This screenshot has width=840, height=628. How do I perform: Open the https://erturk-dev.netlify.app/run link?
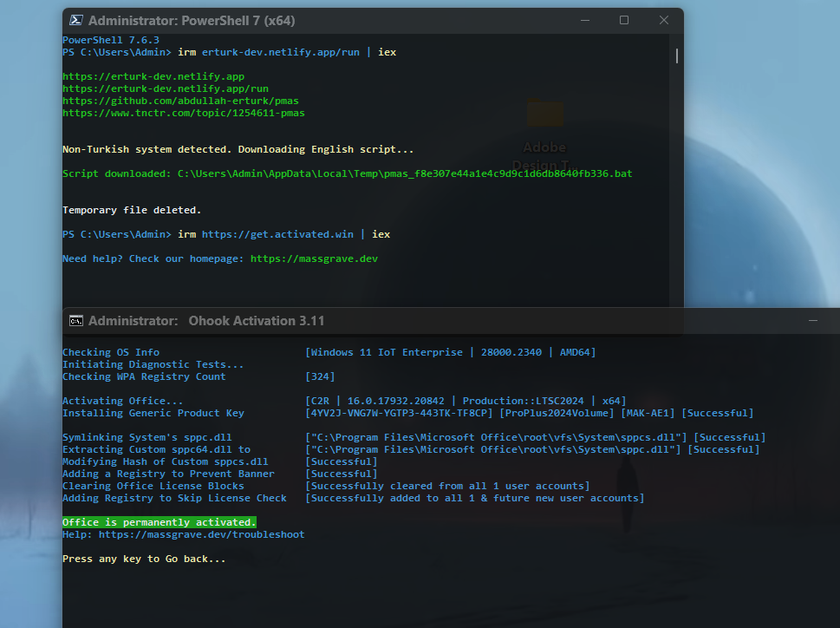point(166,88)
